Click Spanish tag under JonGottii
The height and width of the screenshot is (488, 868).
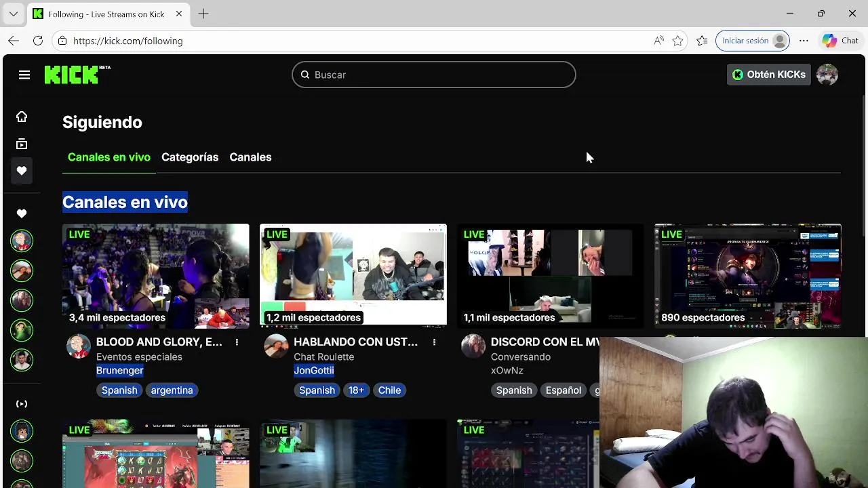click(x=317, y=390)
